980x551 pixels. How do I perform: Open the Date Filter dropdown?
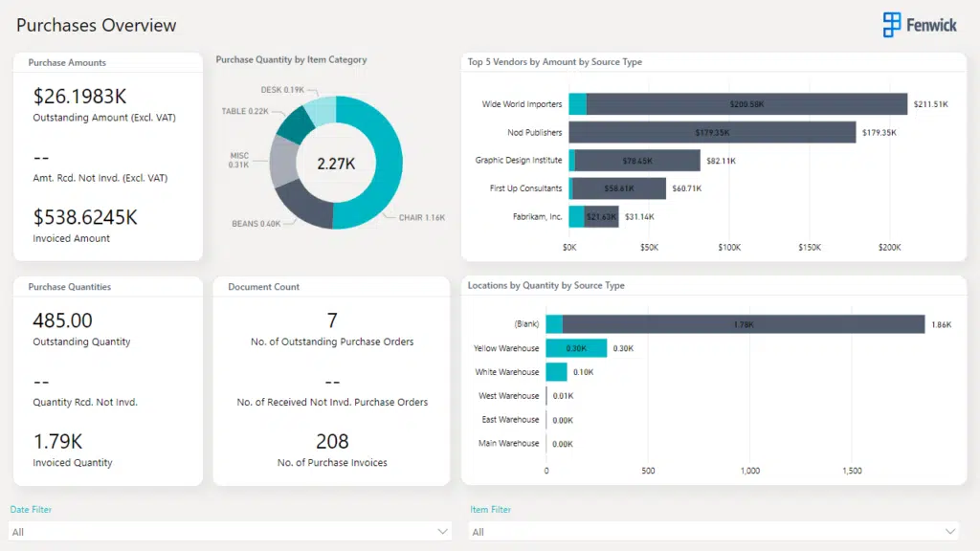click(x=230, y=531)
